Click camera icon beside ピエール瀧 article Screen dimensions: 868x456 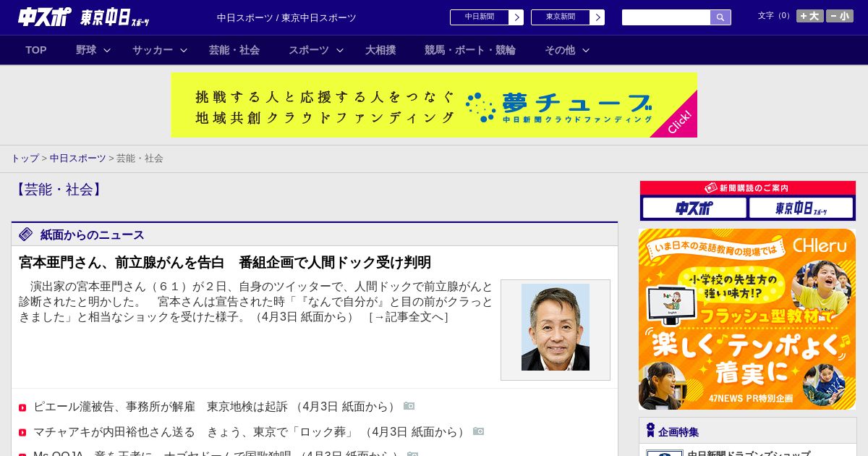click(x=409, y=406)
